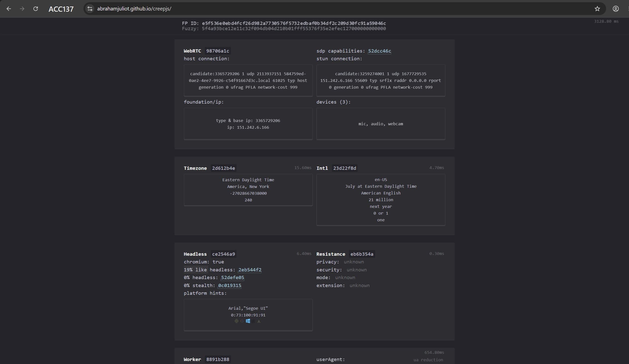629x364 pixels.
Task: Open site information icon in address bar
Action: pyautogui.click(x=90, y=9)
